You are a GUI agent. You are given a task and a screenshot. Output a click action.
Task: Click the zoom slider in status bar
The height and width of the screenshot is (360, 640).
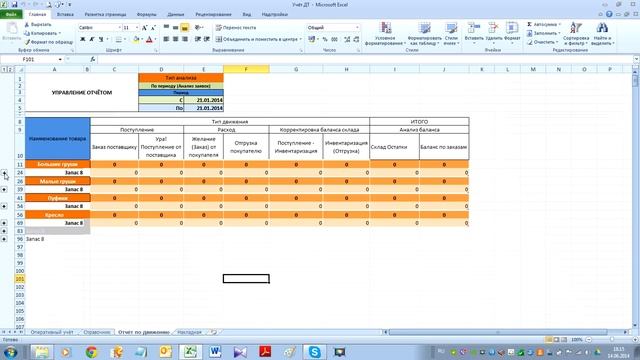tap(611, 340)
